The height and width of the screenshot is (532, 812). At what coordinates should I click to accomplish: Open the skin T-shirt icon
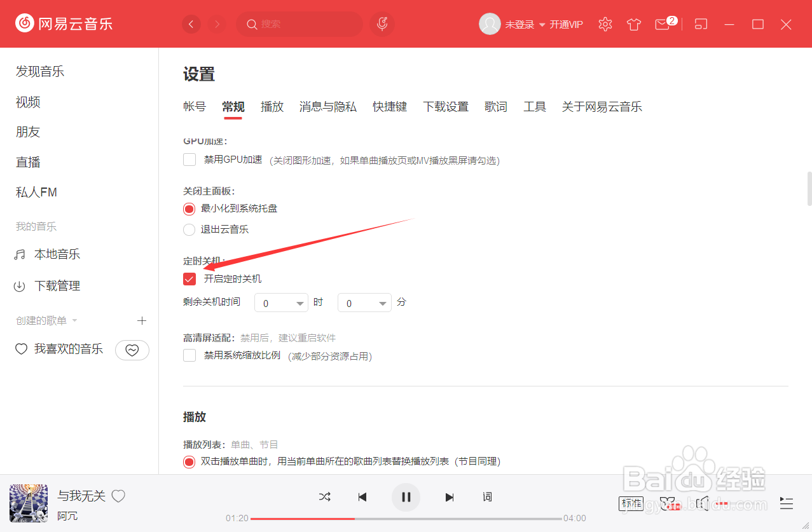coord(633,24)
